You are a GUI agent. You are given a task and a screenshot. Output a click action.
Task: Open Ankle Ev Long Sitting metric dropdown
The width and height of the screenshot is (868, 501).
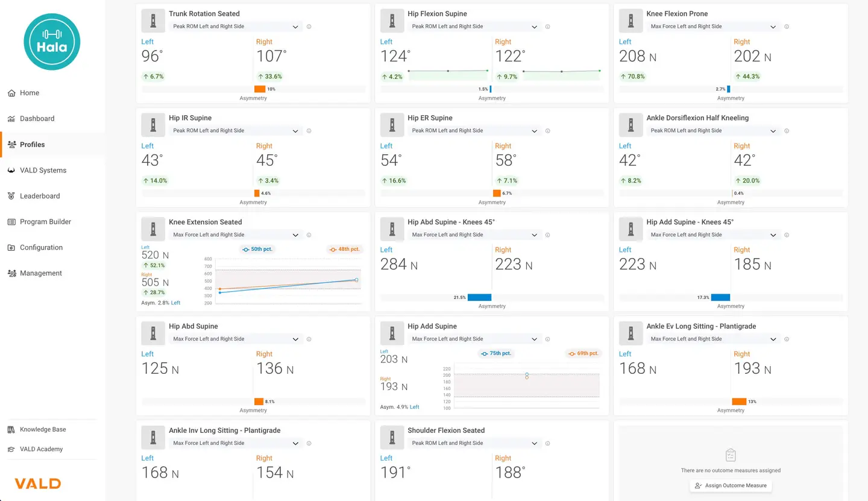pyautogui.click(x=712, y=339)
